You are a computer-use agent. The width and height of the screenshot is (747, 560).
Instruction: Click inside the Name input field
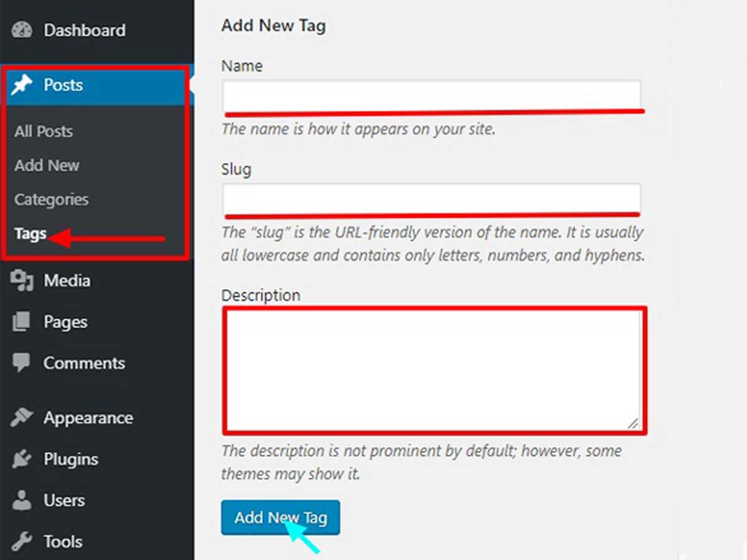point(432,93)
